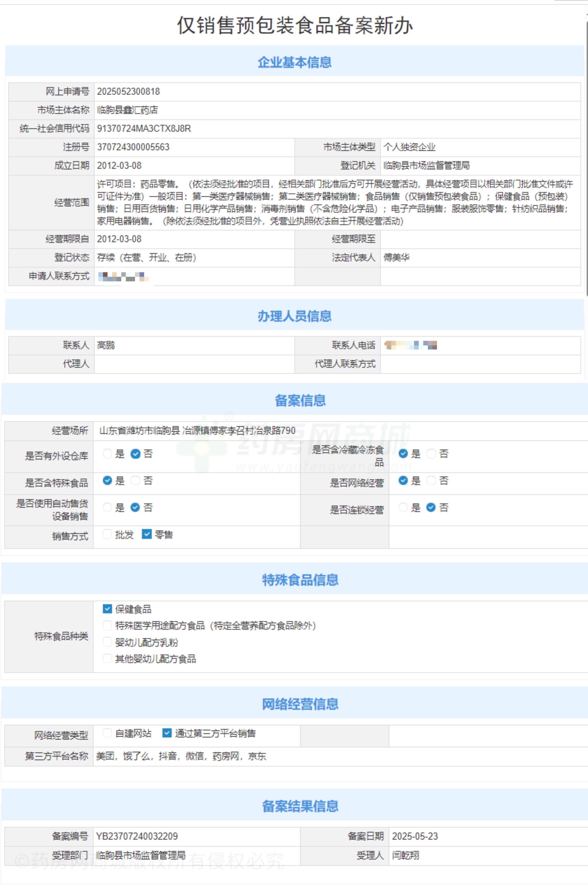Click the empty 代理人 field
588x885 pixels.
point(194,364)
